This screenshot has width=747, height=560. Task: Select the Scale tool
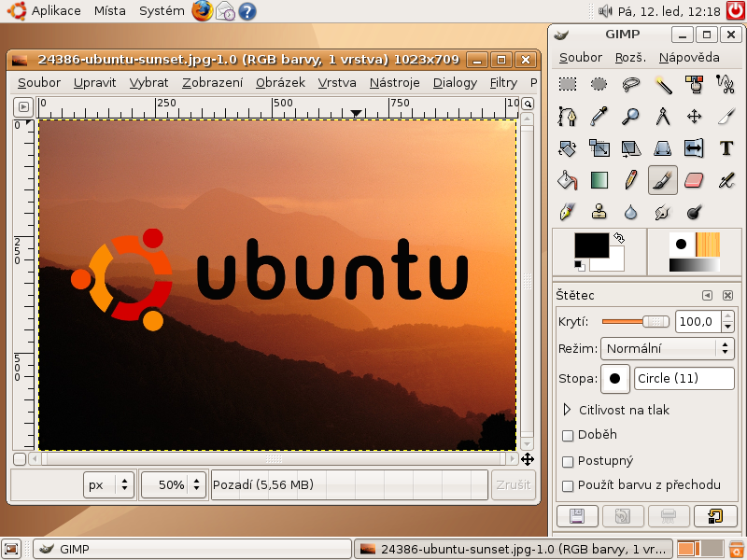[x=599, y=148]
